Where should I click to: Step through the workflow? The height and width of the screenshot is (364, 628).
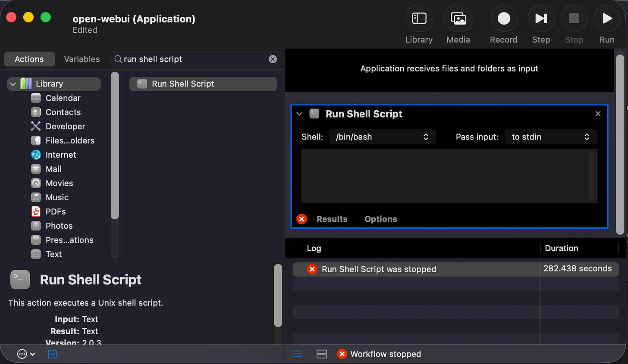click(x=541, y=19)
